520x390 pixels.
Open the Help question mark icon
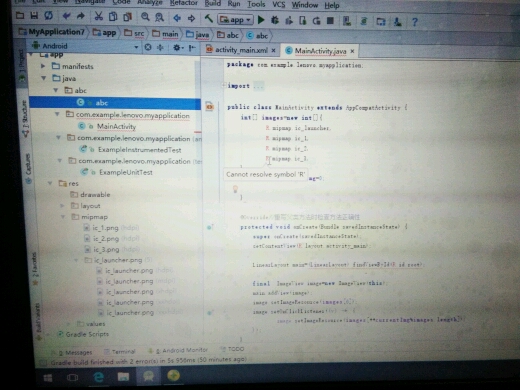(x=415, y=22)
